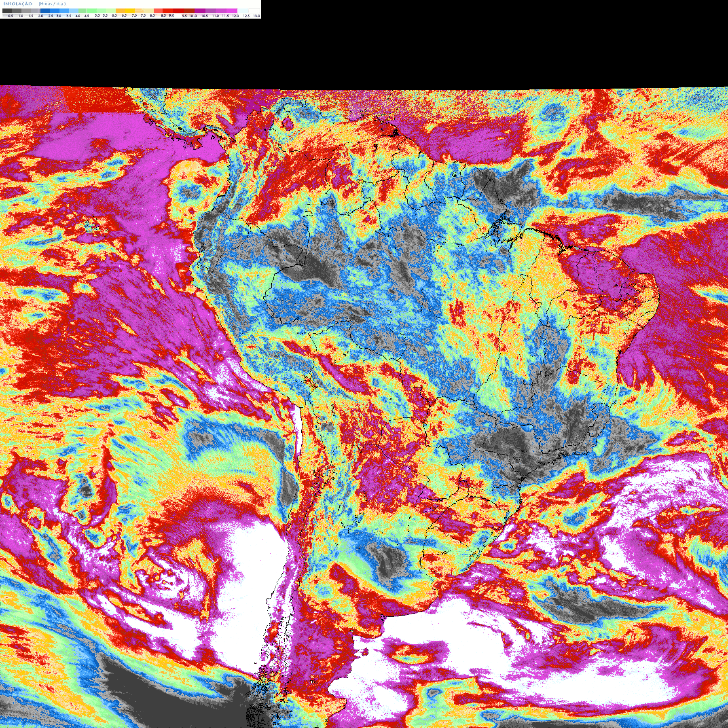Screen dimensions: 728x728
Task: Click the 0.5 legend value
Action: 11,16
